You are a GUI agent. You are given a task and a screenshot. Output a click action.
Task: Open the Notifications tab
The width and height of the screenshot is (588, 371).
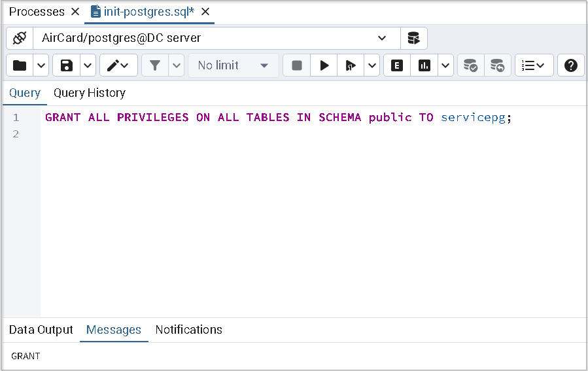coord(188,330)
